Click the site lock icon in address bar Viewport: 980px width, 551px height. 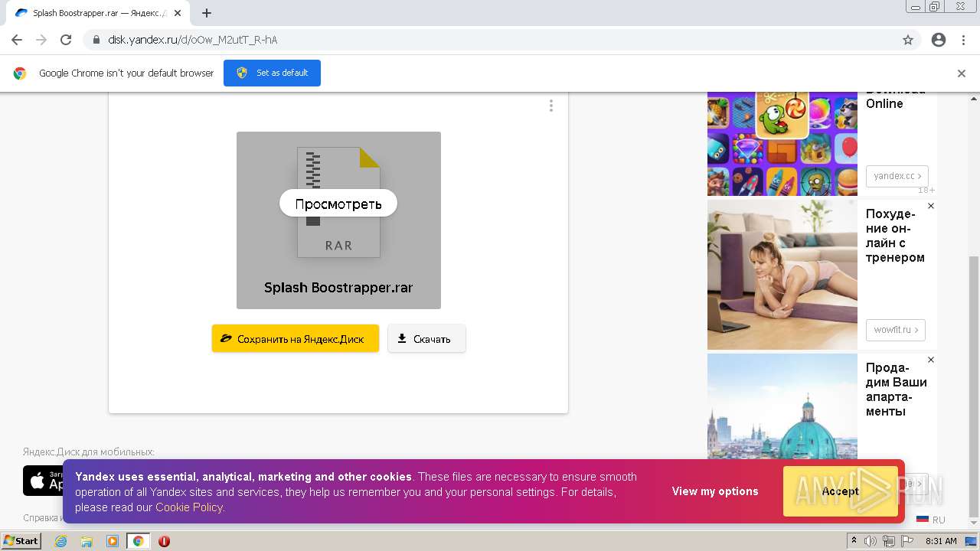pos(96,40)
